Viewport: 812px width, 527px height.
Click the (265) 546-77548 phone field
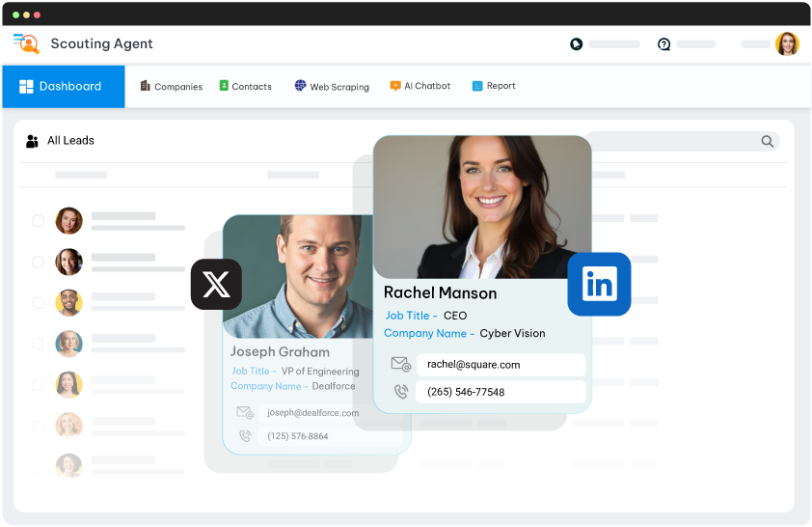tap(501, 392)
